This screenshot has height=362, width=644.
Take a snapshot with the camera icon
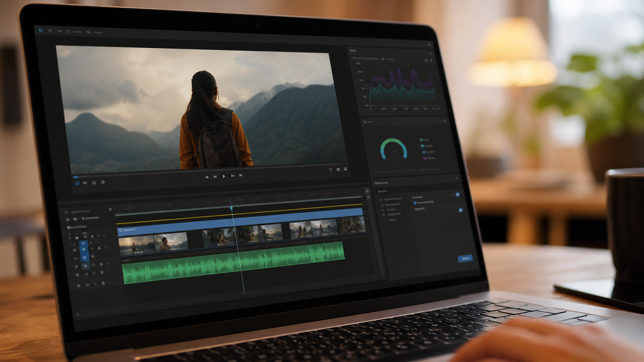pyautogui.click(x=338, y=169)
